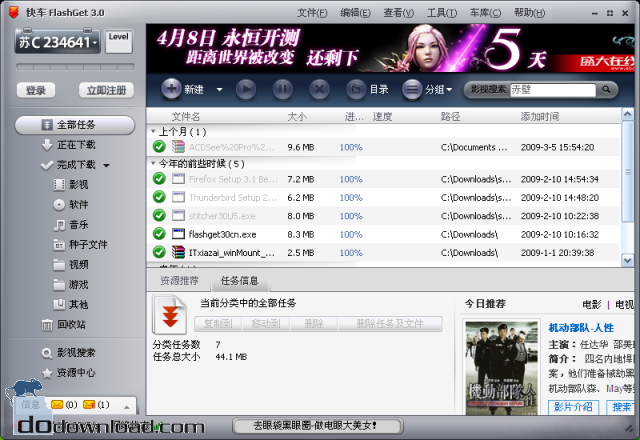
Task: Sort by the 大小 column header
Action: coord(297,117)
